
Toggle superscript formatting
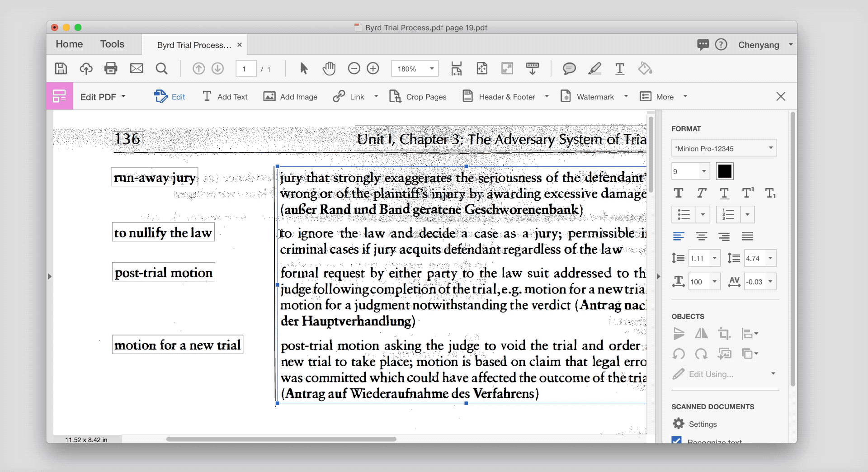click(x=748, y=193)
